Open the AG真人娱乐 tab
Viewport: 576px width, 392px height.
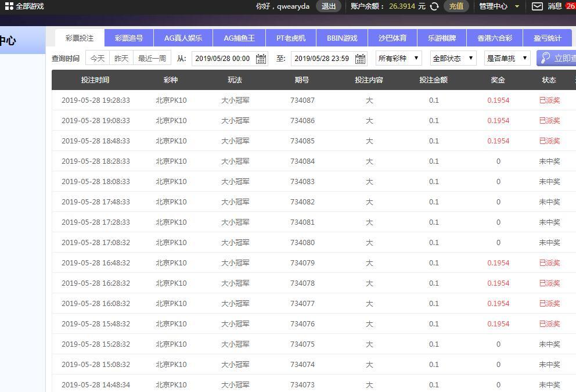(x=183, y=38)
